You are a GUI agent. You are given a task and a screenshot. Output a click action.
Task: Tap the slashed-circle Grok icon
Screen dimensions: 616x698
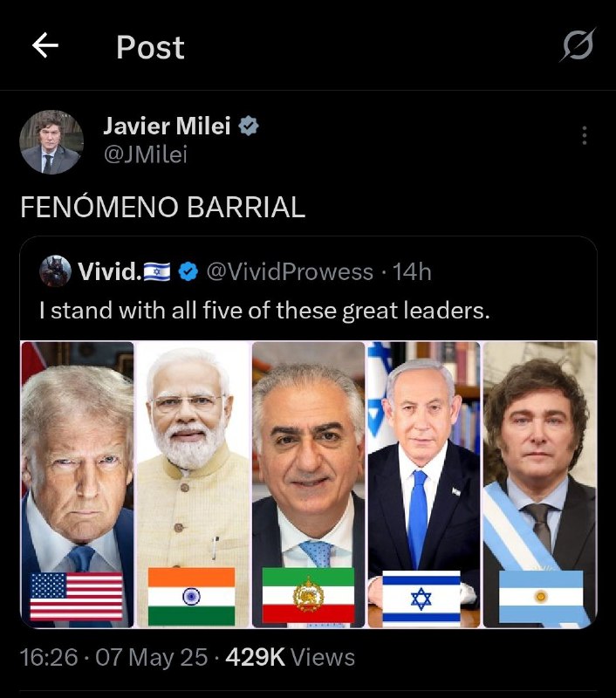coord(577,46)
